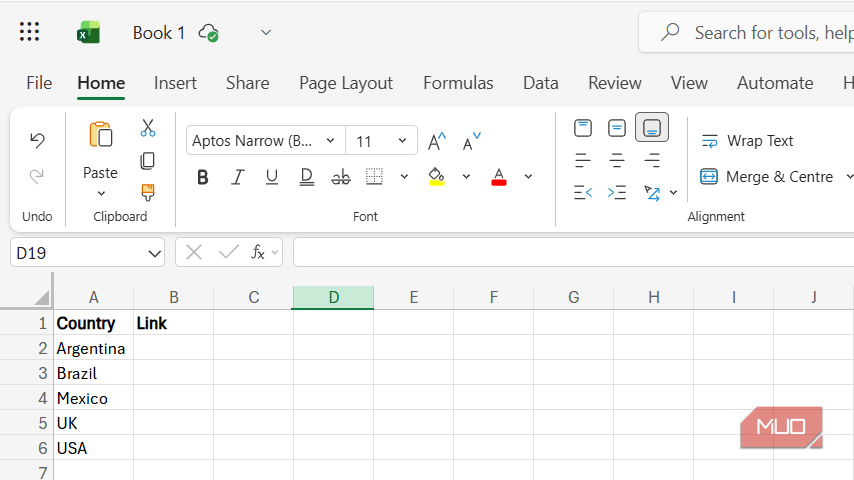854x480 pixels.
Task: Increase font size
Action: (436, 141)
